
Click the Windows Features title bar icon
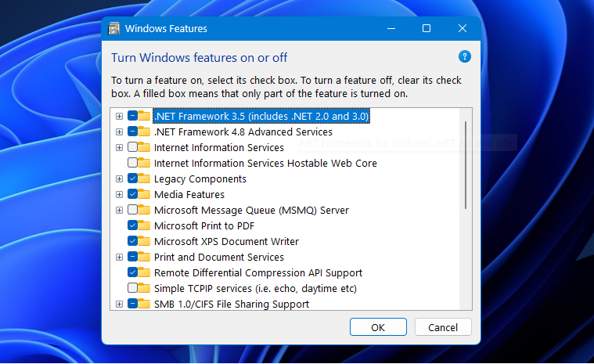pyautogui.click(x=113, y=28)
